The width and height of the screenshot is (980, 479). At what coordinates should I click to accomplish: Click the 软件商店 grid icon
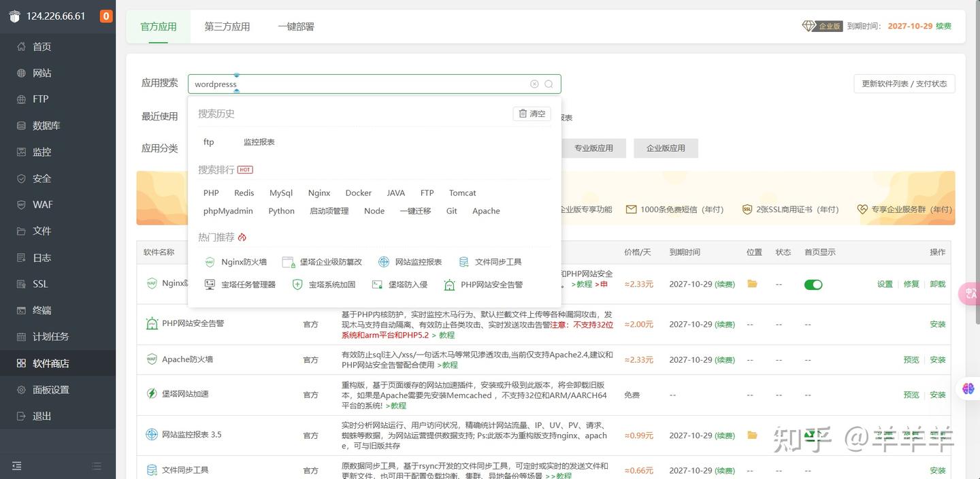[21, 363]
